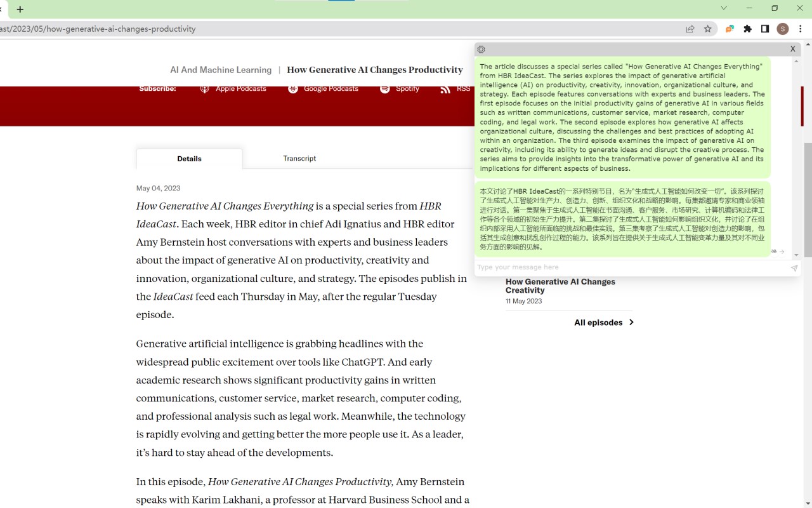Minimize the browser window
The width and height of the screenshot is (812, 508).
coord(749,8)
